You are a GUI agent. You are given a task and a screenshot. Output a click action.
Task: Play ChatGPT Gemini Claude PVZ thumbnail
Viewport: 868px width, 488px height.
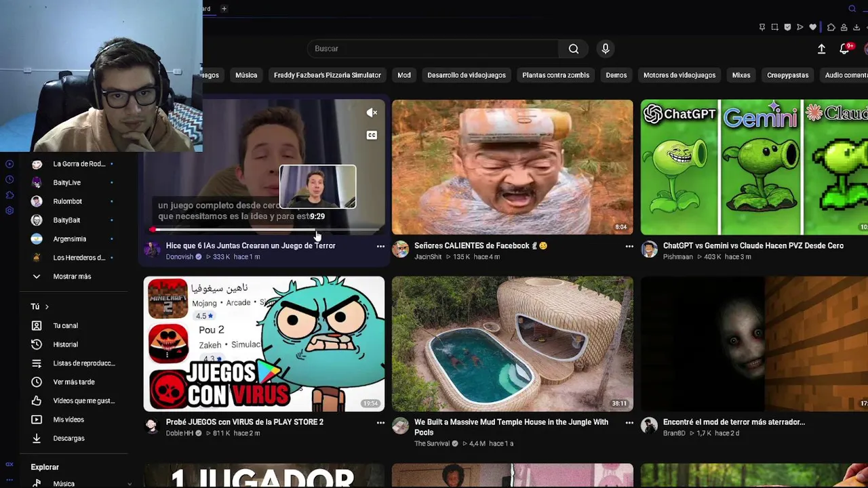coord(754,167)
